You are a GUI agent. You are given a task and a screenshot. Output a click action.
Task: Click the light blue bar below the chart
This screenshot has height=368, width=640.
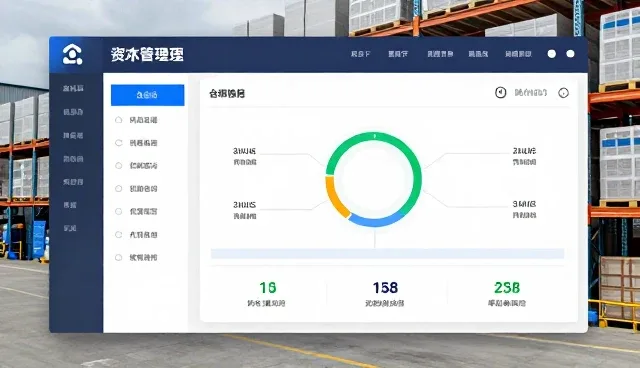pos(387,253)
